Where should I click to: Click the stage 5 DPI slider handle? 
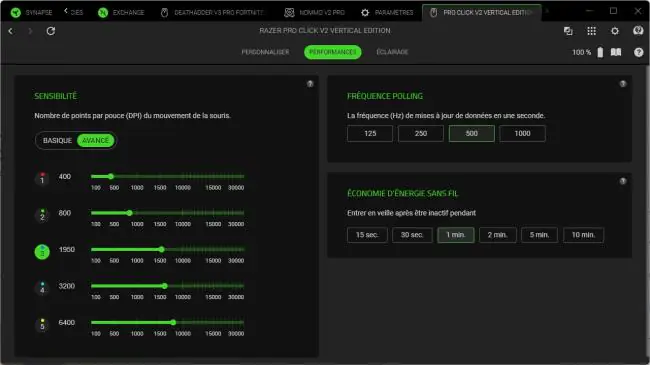(173, 322)
